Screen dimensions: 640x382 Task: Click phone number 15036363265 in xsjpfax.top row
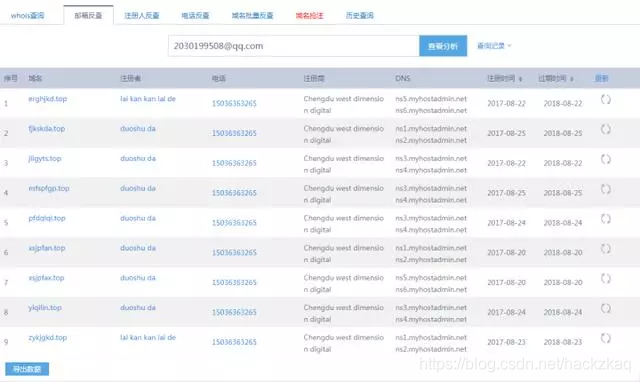[234, 282]
